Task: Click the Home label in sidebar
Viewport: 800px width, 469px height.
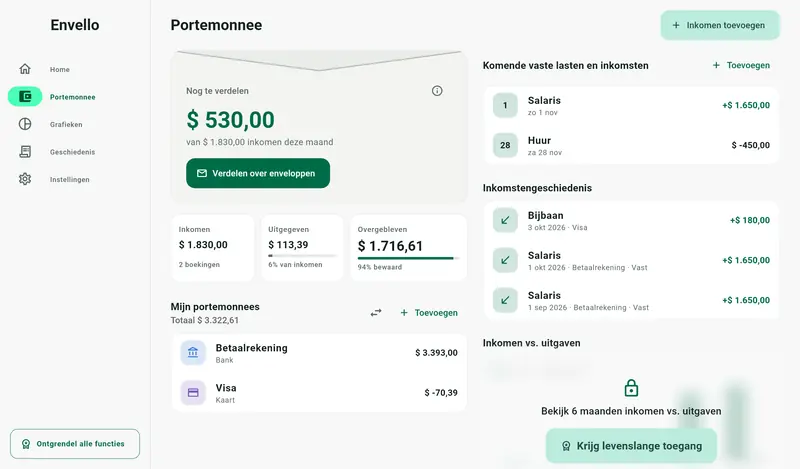Action: (x=60, y=69)
